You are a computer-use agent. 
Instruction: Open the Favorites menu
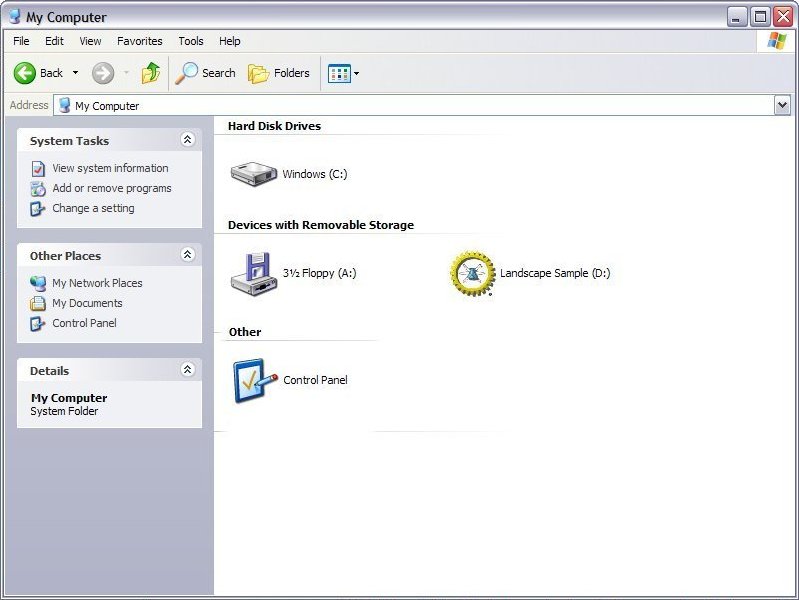140,41
